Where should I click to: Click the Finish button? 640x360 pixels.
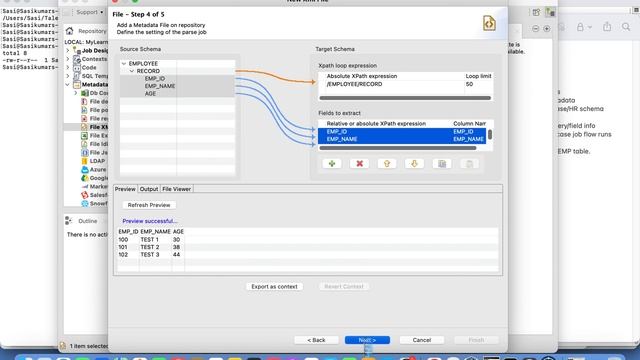click(476, 340)
